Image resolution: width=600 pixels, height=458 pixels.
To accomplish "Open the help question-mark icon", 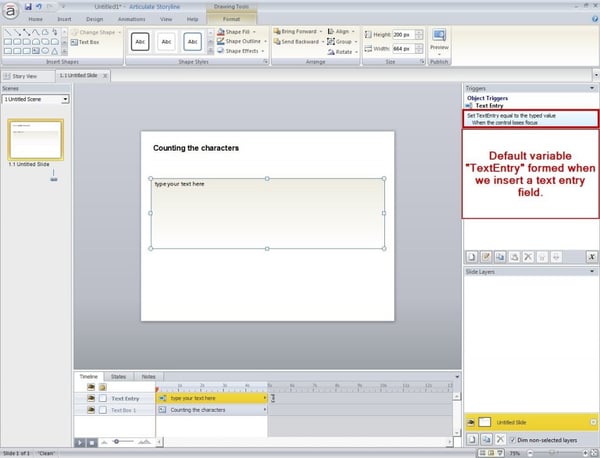I will point(595,18).
